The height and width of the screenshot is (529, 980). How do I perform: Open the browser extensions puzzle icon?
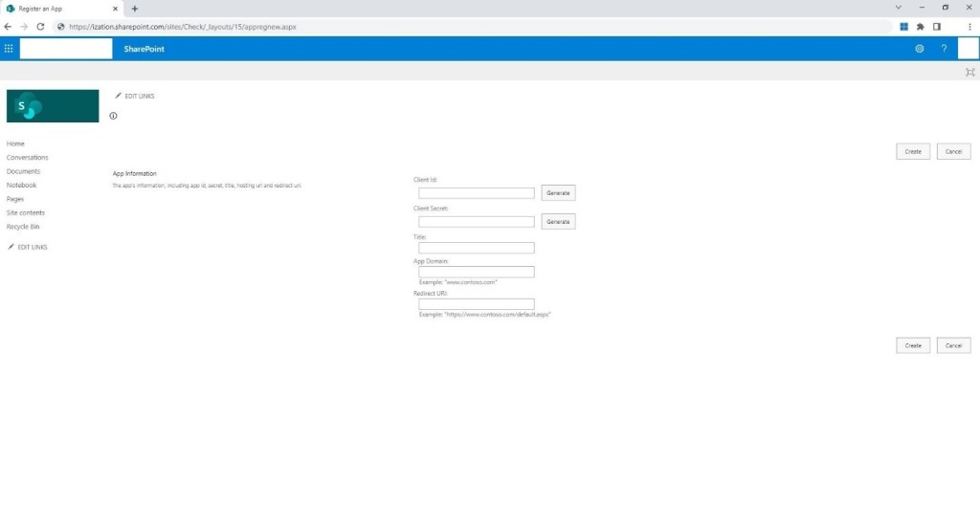[x=920, y=27]
